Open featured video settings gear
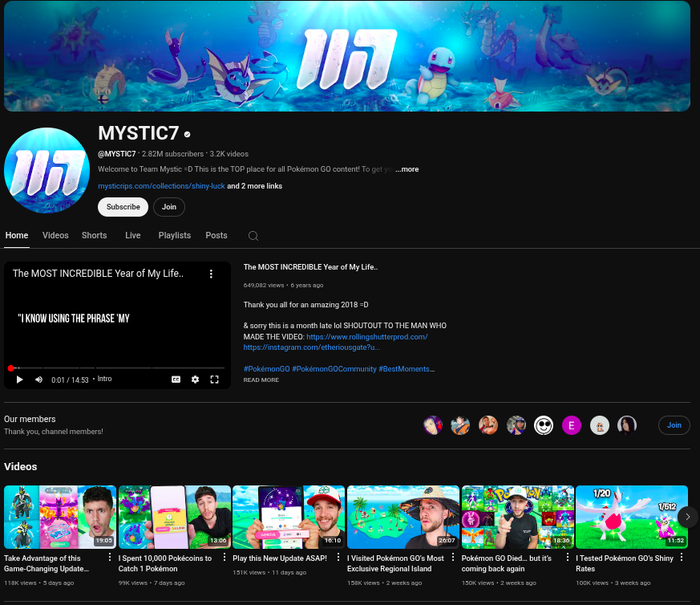This screenshot has width=700, height=605. tap(195, 380)
